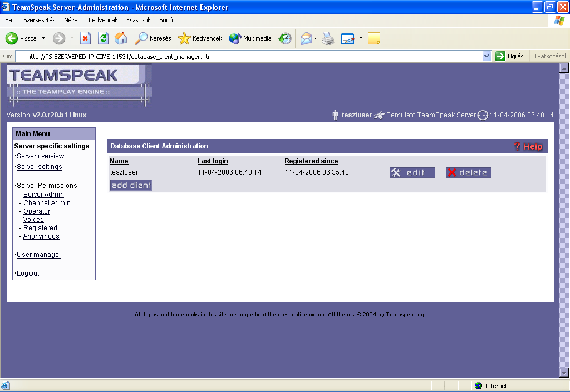Screen dimensions: 570x392
Task: Click the History clock toolbar icon
Action: (x=285, y=38)
